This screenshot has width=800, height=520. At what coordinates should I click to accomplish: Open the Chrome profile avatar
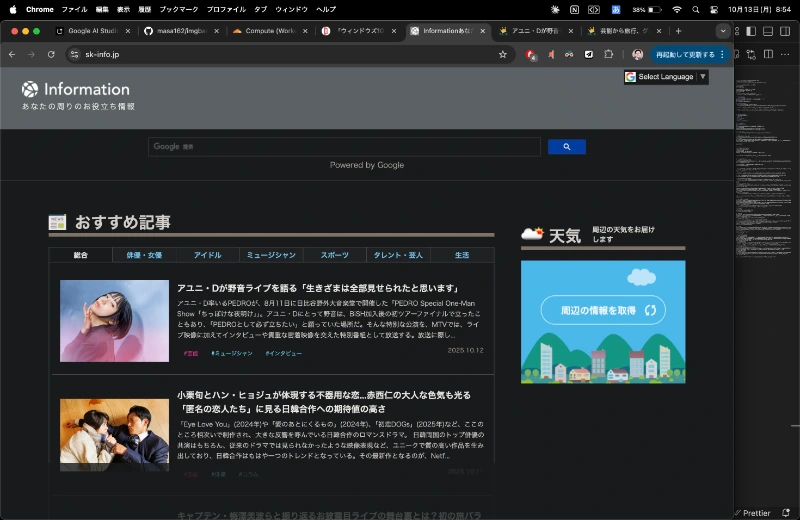(637, 54)
